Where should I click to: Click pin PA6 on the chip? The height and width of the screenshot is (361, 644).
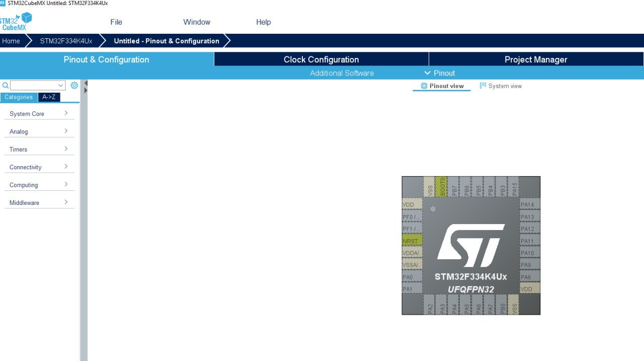(x=478, y=305)
